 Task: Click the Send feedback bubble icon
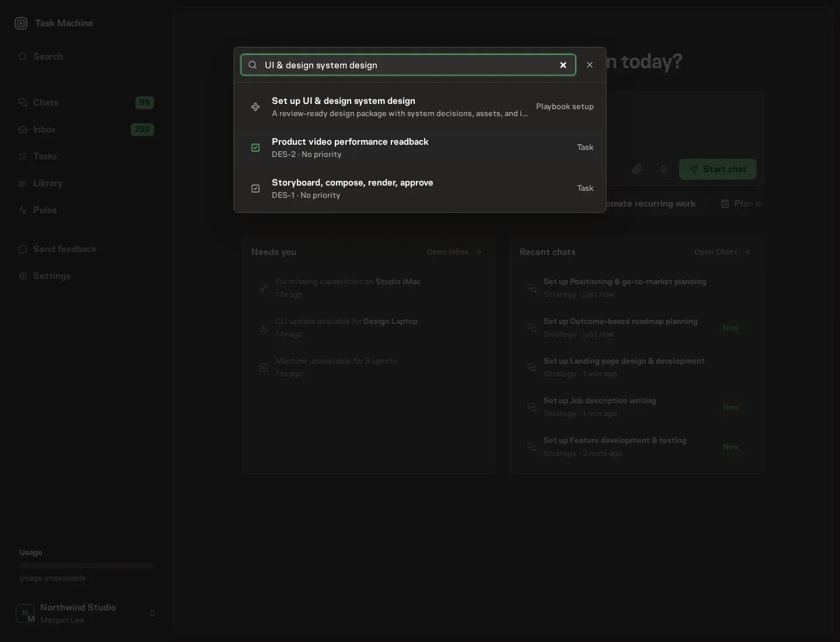pos(23,249)
